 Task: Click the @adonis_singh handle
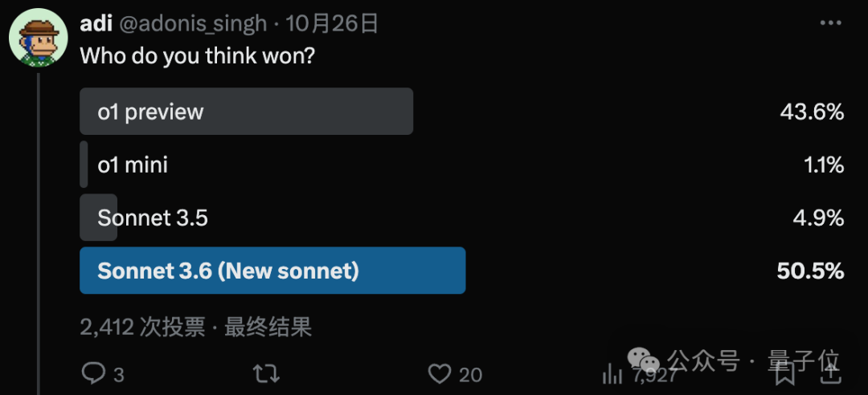coord(193,23)
